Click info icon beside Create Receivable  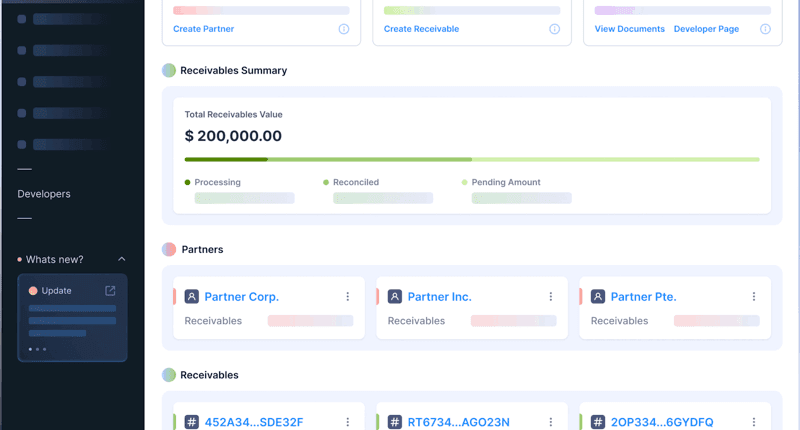pos(554,29)
